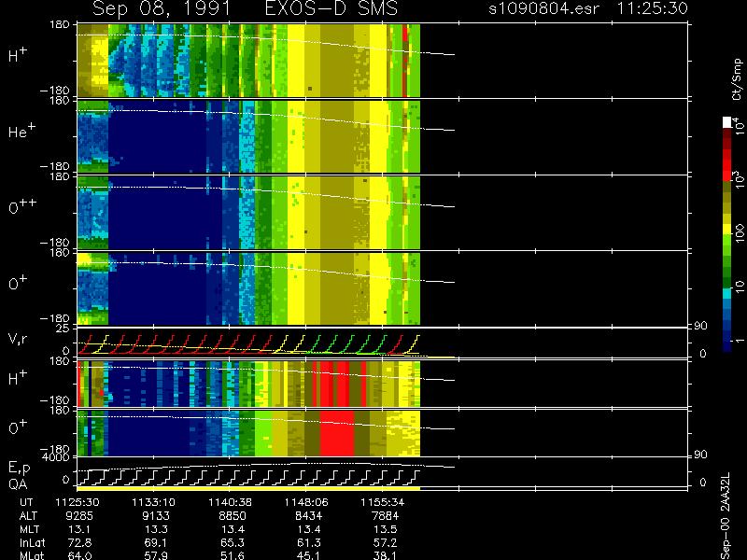Click the yellow QA status bar
This screenshot has height=560, width=747.
coord(248,488)
